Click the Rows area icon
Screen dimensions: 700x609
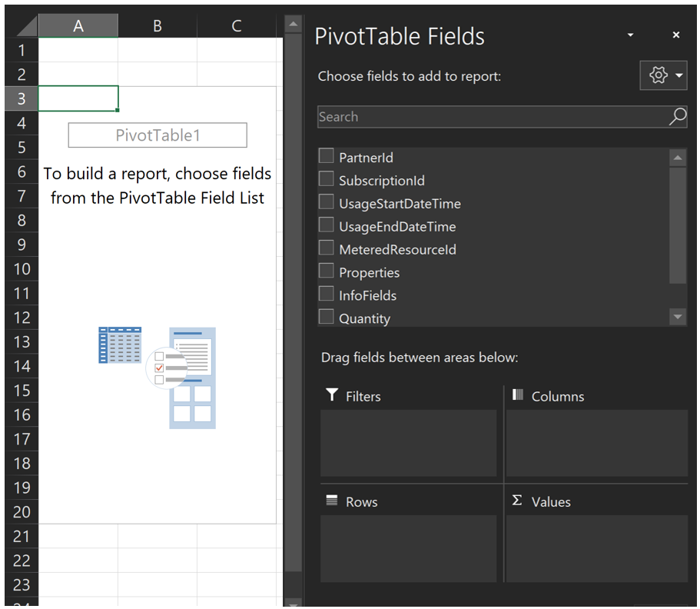click(332, 501)
